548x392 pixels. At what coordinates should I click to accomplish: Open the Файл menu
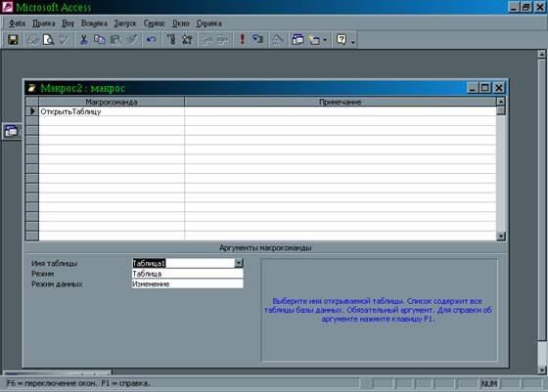tap(17, 23)
